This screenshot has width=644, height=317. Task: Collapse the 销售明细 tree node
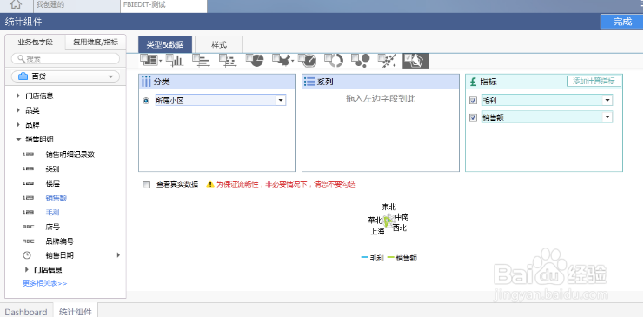point(18,139)
